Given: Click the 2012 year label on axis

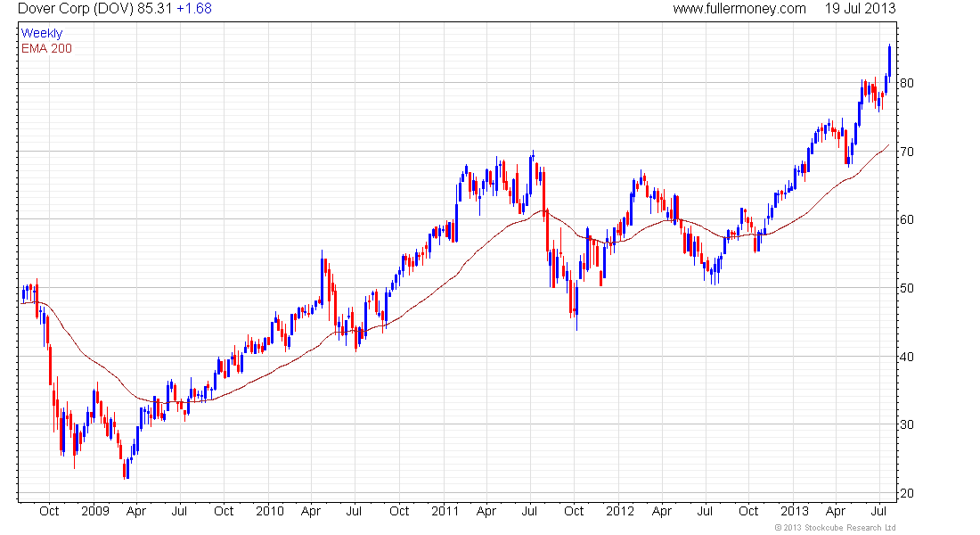Looking at the screenshot, I should [x=620, y=511].
